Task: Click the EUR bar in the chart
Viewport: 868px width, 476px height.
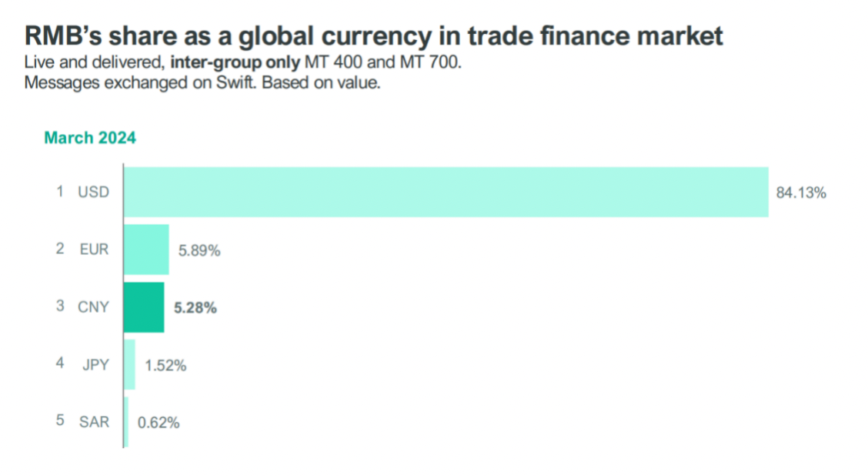Action: click(x=146, y=250)
